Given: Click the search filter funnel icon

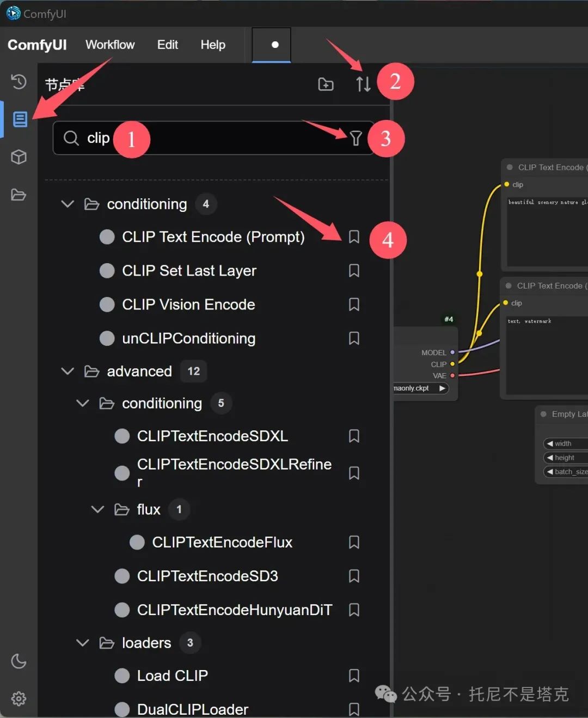Looking at the screenshot, I should (356, 138).
